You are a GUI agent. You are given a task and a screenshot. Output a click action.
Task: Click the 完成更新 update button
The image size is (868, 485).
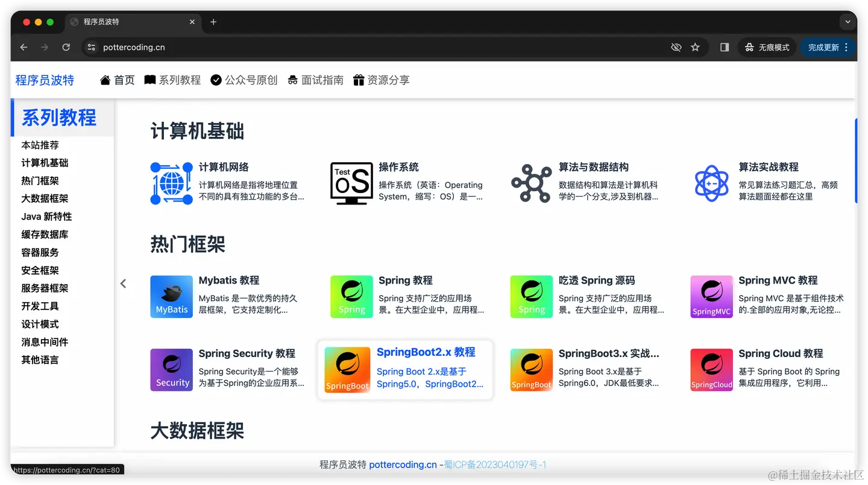click(x=828, y=47)
